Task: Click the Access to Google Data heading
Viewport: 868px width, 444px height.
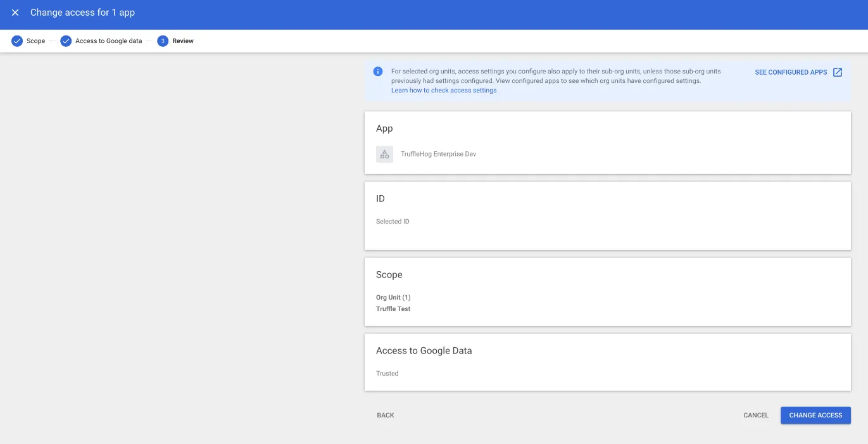Action: [424, 351]
